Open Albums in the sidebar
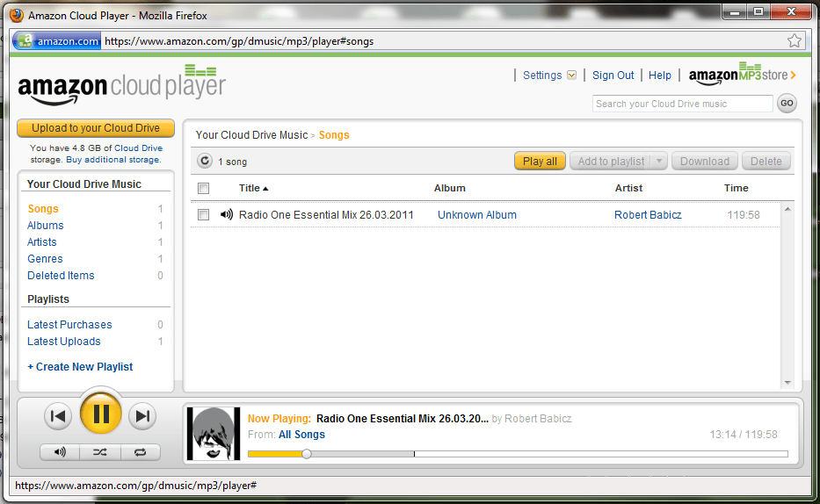The width and height of the screenshot is (820, 504). (x=46, y=226)
